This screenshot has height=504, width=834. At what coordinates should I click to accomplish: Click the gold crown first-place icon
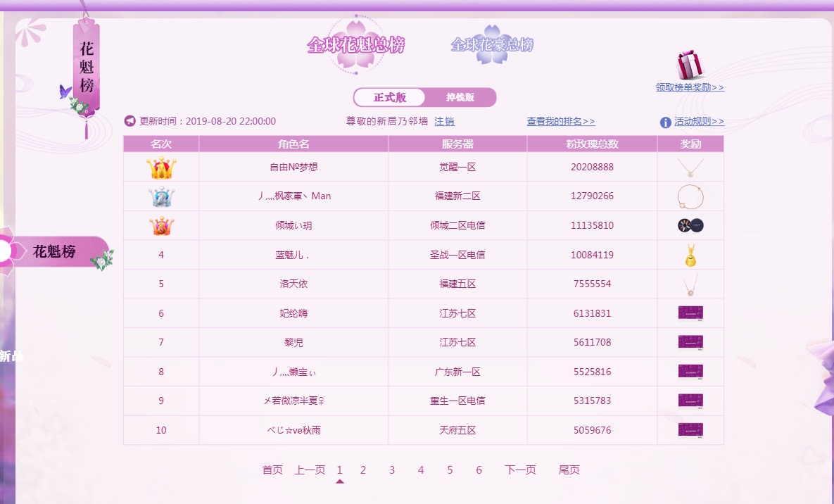click(x=161, y=168)
